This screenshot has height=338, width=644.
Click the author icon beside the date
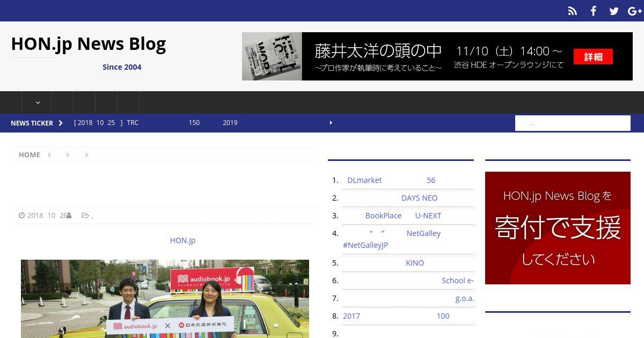[x=69, y=215]
